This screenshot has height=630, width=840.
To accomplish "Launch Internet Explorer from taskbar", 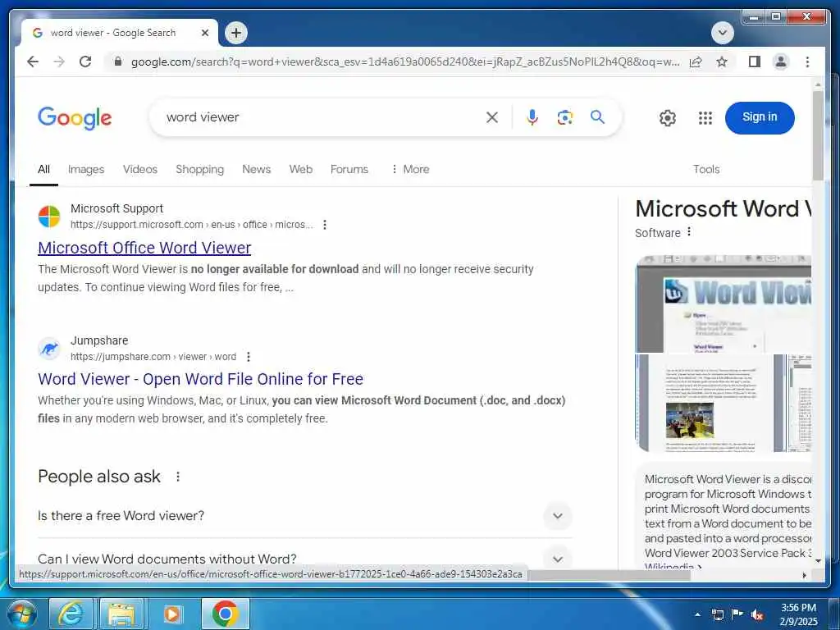I will click(71, 614).
